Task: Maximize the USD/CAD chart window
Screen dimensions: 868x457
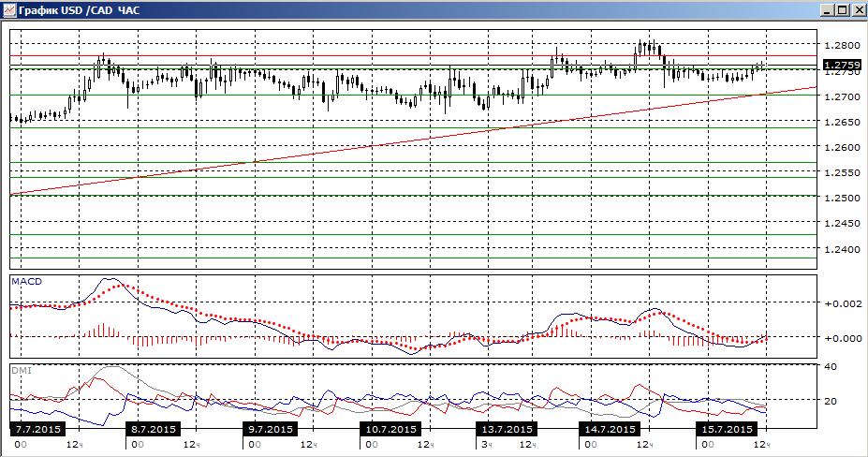Action: coord(842,10)
